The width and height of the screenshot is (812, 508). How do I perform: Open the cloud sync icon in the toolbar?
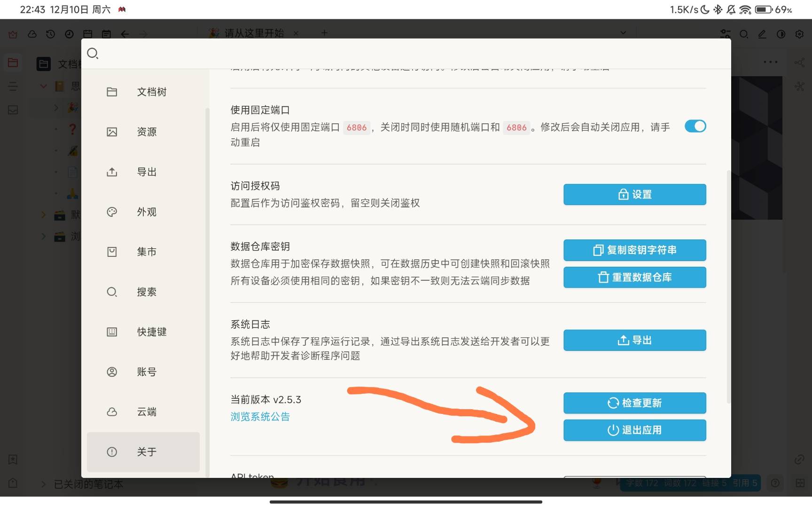click(x=32, y=34)
